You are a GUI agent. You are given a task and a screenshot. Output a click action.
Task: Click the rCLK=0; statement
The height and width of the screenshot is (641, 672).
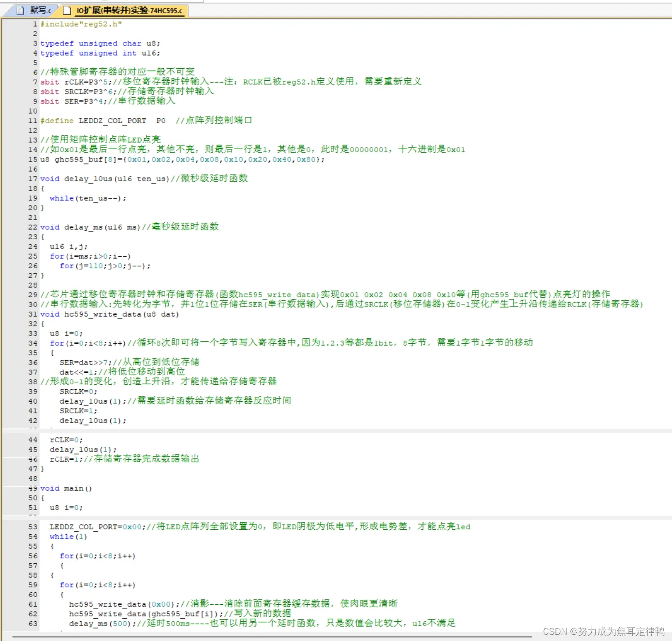(x=66, y=440)
